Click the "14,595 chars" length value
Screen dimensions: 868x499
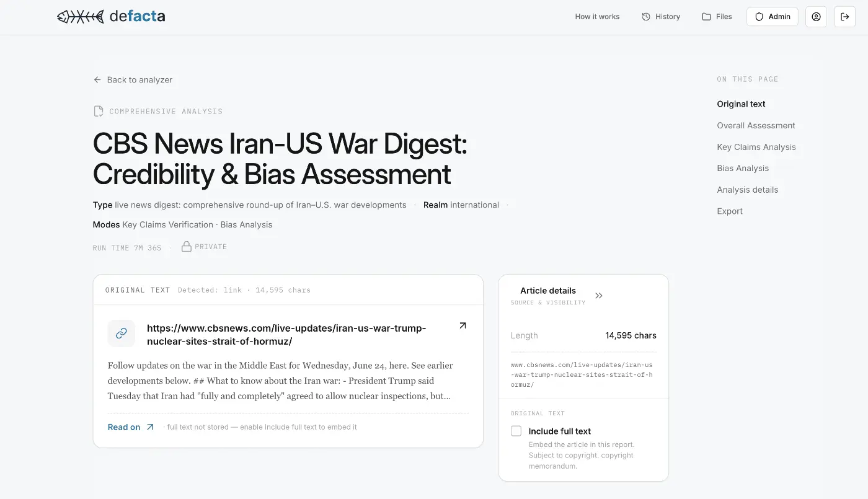pyautogui.click(x=631, y=335)
